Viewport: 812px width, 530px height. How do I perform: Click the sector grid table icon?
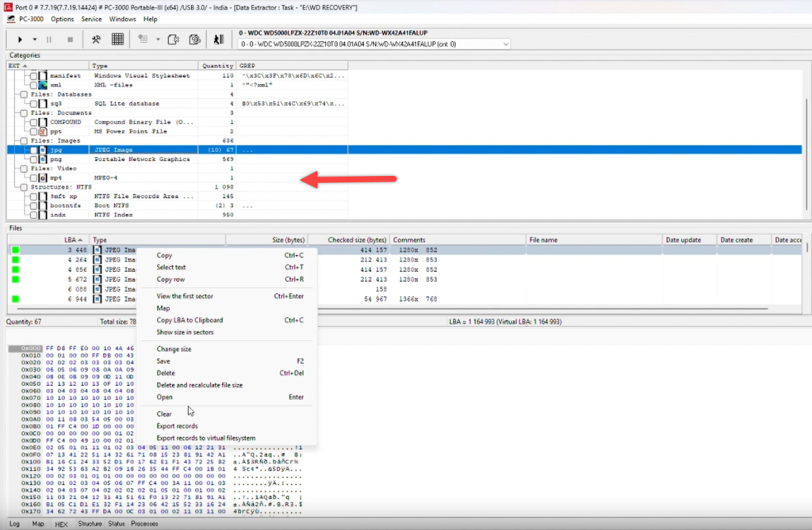point(117,39)
